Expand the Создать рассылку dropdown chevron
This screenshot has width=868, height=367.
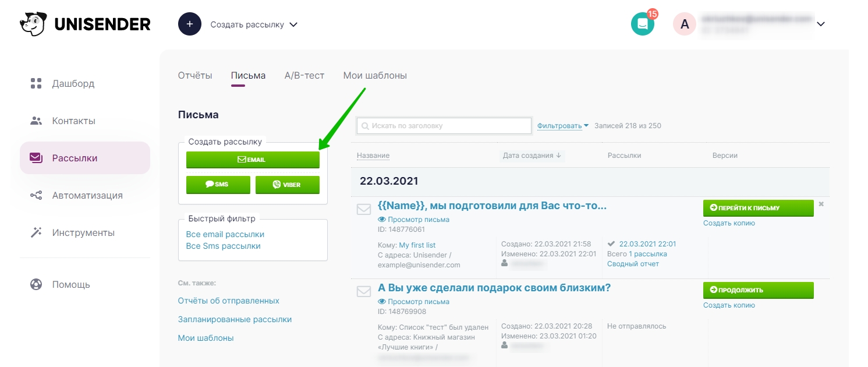pos(293,25)
